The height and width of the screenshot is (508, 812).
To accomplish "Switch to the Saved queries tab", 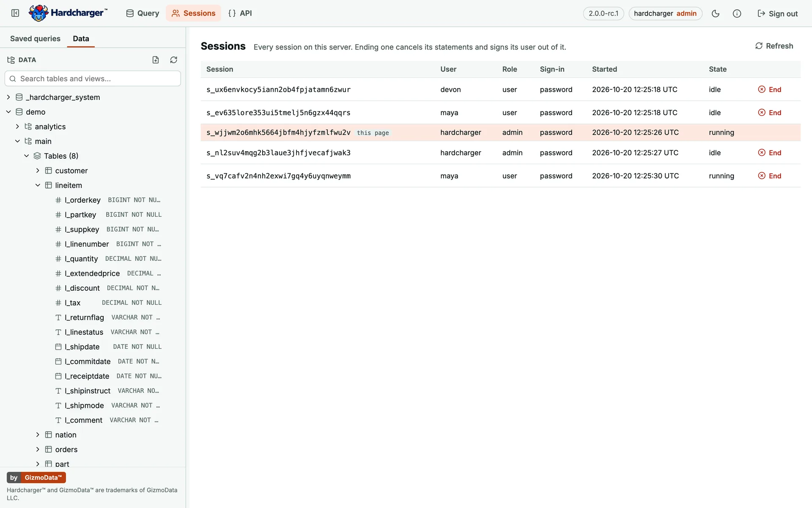I will click(x=35, y=39).
